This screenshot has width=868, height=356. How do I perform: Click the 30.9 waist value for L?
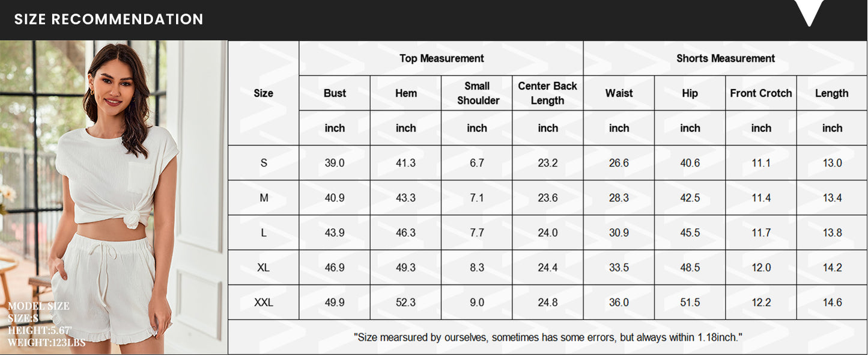[619, 233]
